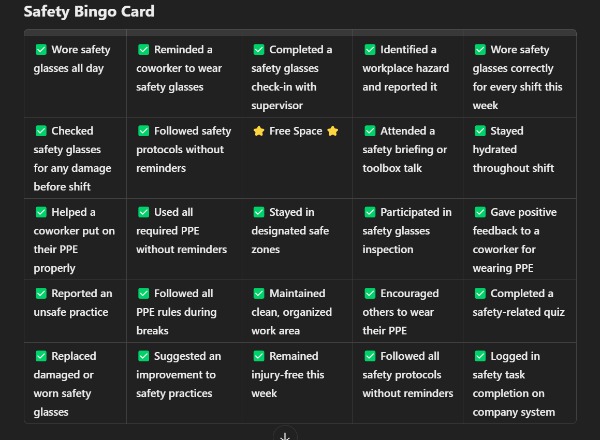Click the checkmark on 'Reminded a coworker'

(144, 50)
